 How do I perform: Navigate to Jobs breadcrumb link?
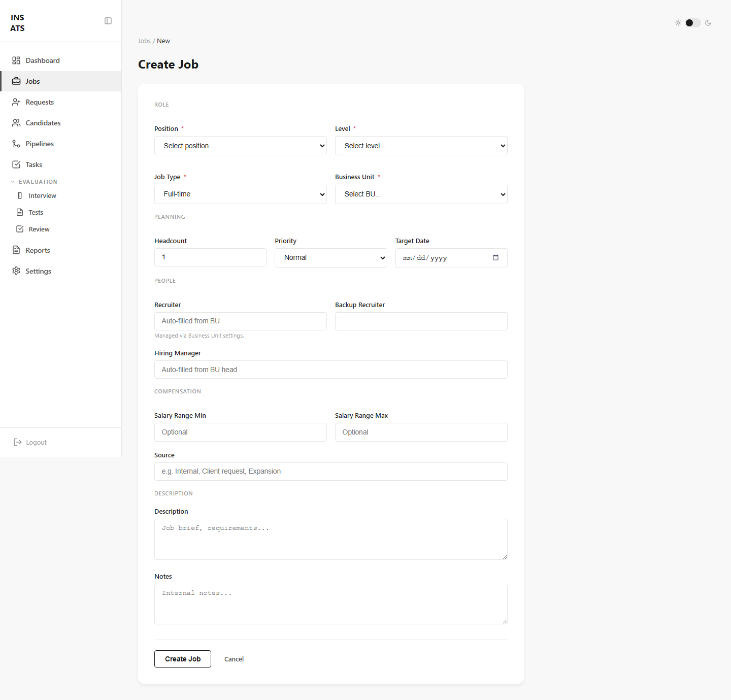point(144,41)
